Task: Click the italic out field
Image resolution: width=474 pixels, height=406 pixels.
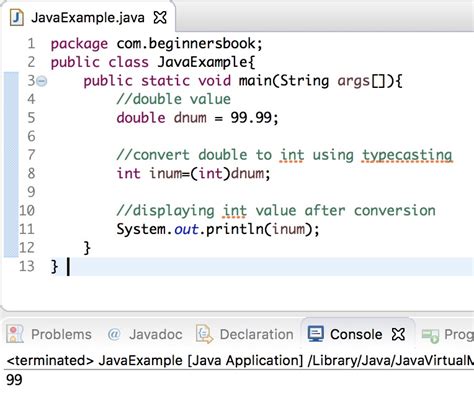Action: point(186,229)
